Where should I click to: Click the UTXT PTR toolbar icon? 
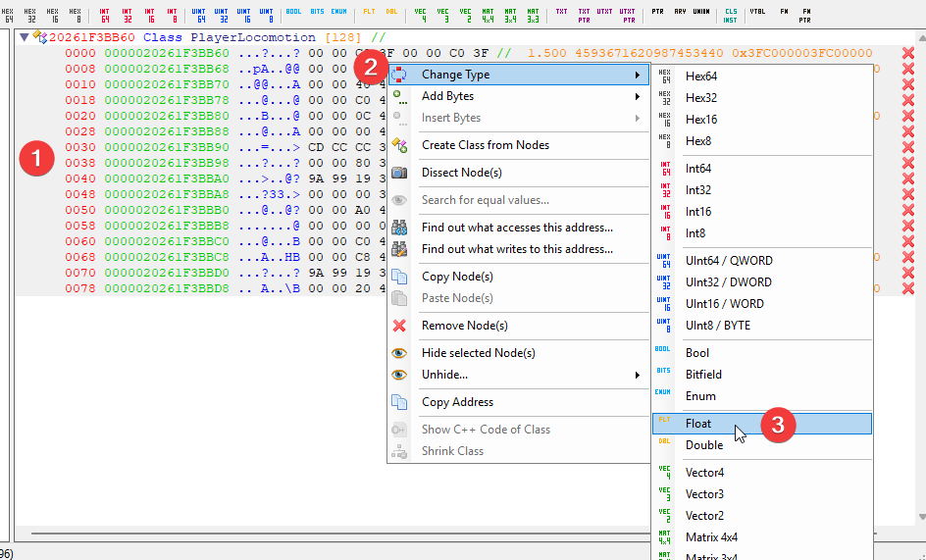[627, 16]
